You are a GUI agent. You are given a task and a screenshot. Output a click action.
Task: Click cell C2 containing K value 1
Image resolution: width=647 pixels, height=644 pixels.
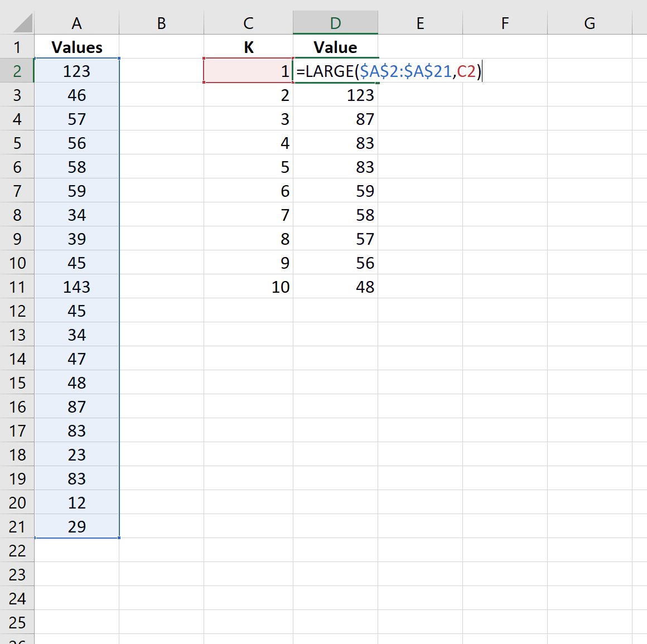click(x=248, y=71)
